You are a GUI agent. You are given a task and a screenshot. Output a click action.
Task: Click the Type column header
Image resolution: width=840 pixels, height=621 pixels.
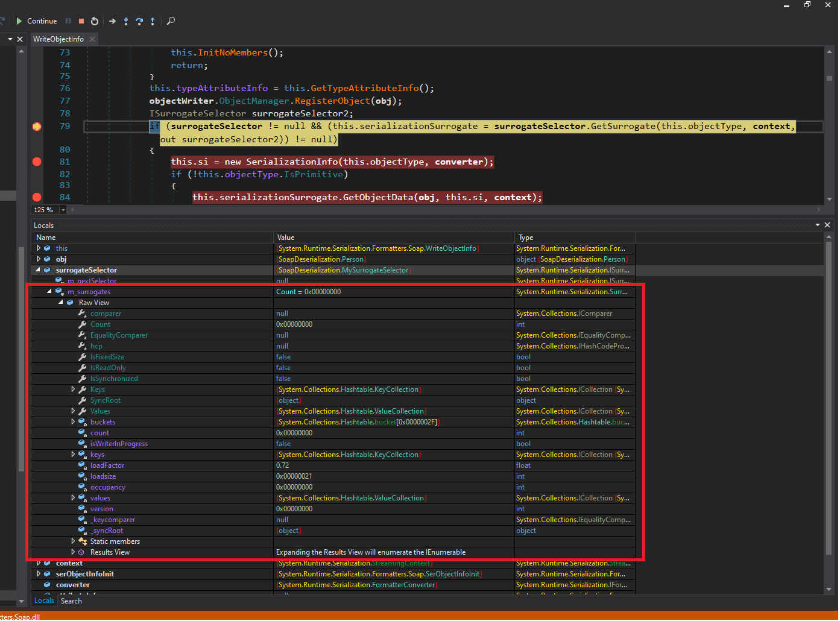click(x=575, y=238)
